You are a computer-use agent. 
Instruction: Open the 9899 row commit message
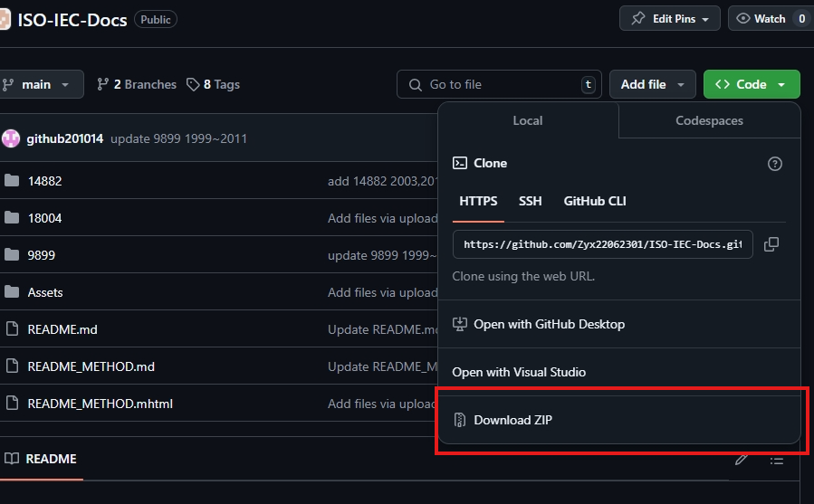[x=383, y=255]
